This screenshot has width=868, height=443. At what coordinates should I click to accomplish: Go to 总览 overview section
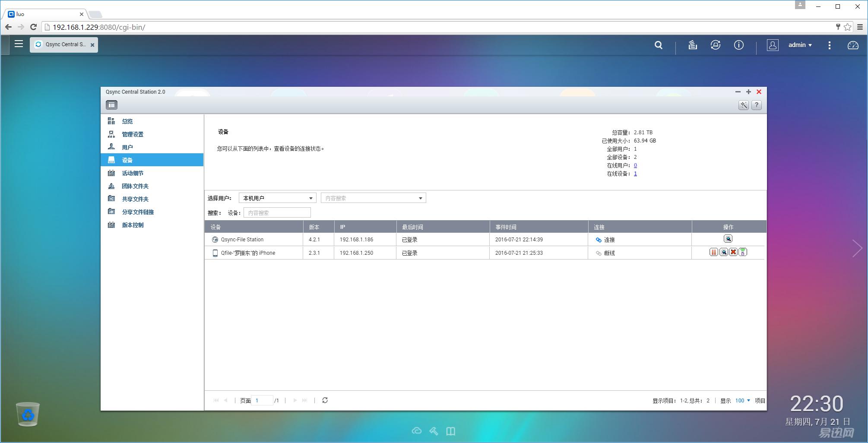(x=152, y=121)
